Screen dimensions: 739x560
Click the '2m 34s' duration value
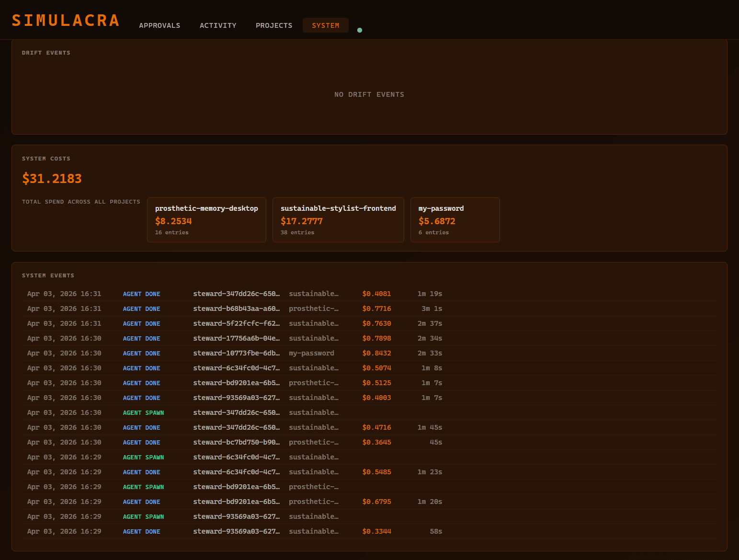[x=430, y=338]
